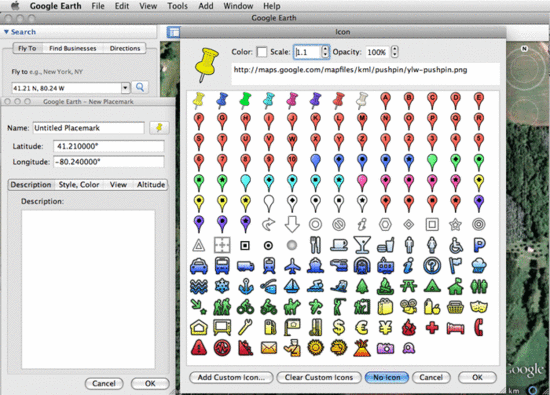The width and height of the screenshot is (550, 395).
Task: Open the placemark View tab
Action: coord(118,185)
